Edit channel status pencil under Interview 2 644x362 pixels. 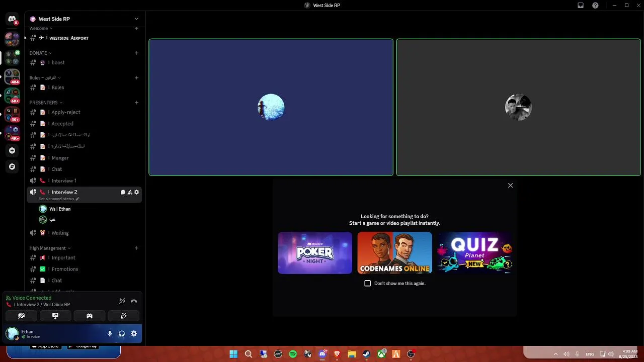[77, 199]
